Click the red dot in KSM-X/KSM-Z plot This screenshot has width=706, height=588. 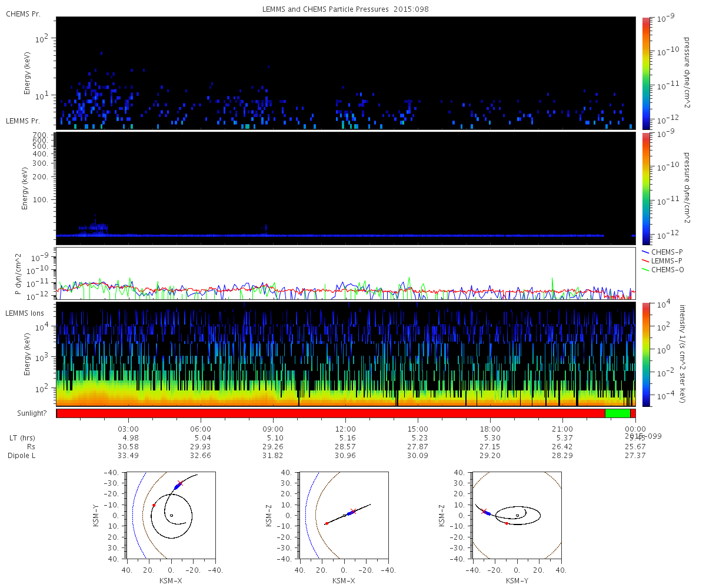pyautogui.click(x=327, y=523)
